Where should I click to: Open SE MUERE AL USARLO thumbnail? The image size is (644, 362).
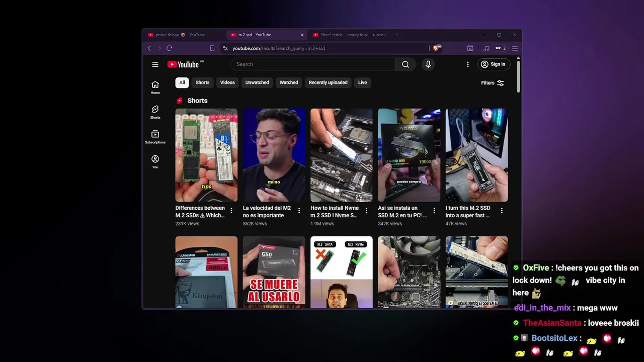[274, 272]
